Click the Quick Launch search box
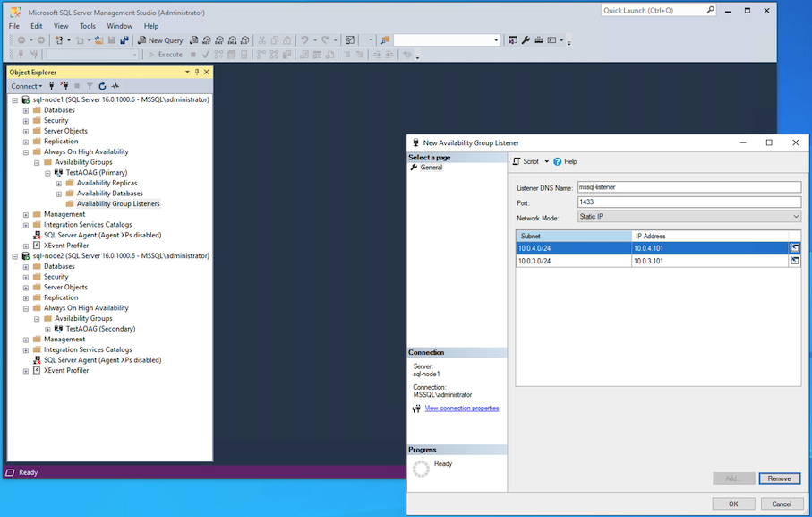The image size is (812, 517). (x=659, y=11)
